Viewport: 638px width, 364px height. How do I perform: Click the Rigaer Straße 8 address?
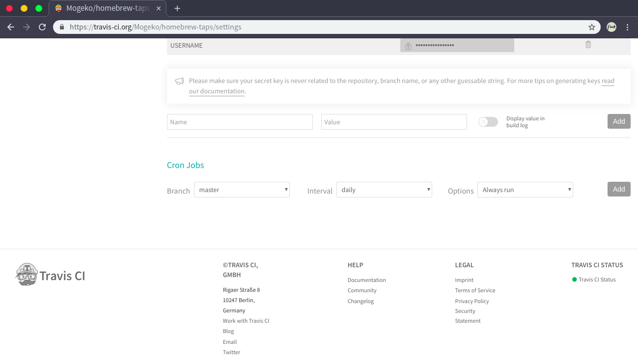[241, 290]
